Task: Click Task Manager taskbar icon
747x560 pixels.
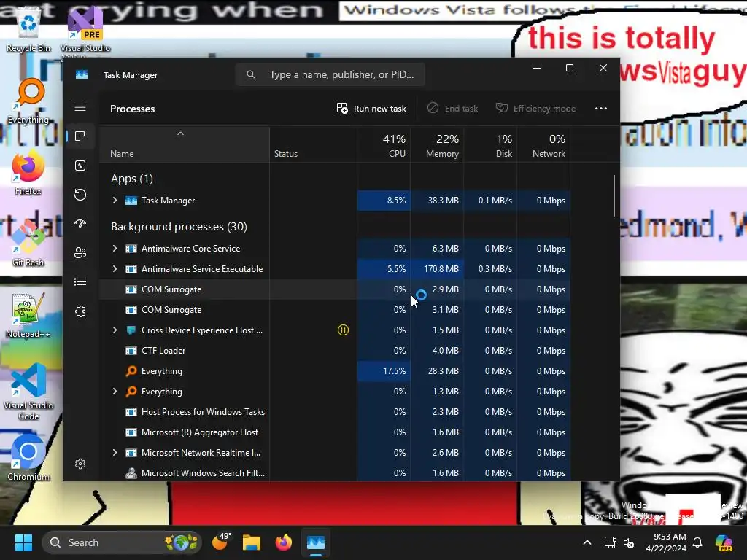Action: 315,542
